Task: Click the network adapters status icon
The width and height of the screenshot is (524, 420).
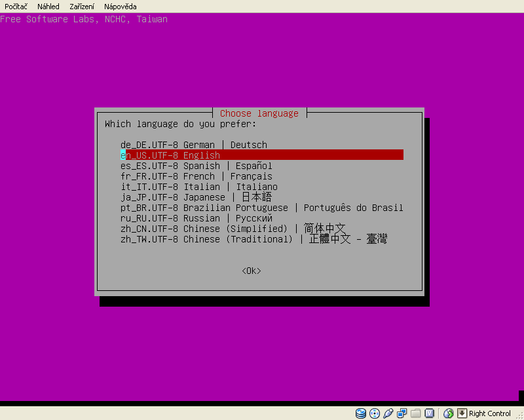Action: click(402, 413)
